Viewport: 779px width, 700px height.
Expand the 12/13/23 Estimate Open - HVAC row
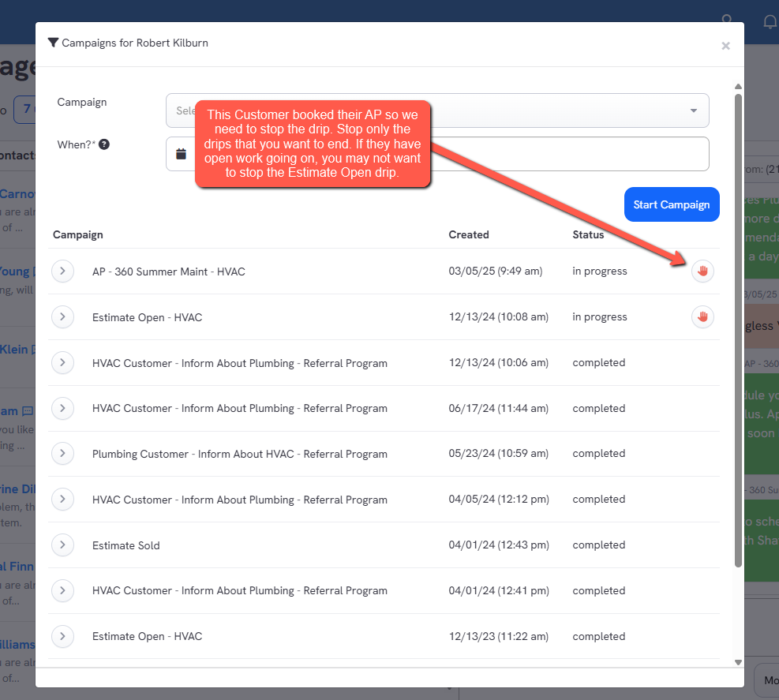point(62,636)
